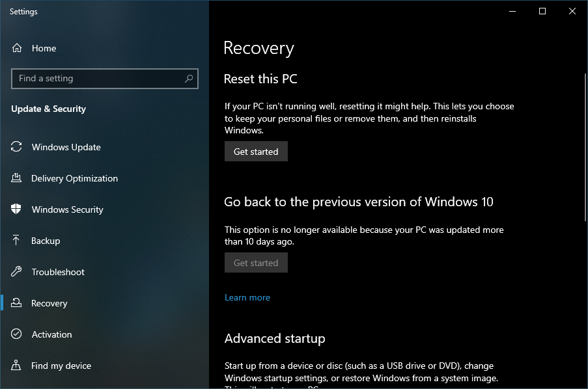
Task: Open Delivery Optimization settings
Action: pos(74,178)
